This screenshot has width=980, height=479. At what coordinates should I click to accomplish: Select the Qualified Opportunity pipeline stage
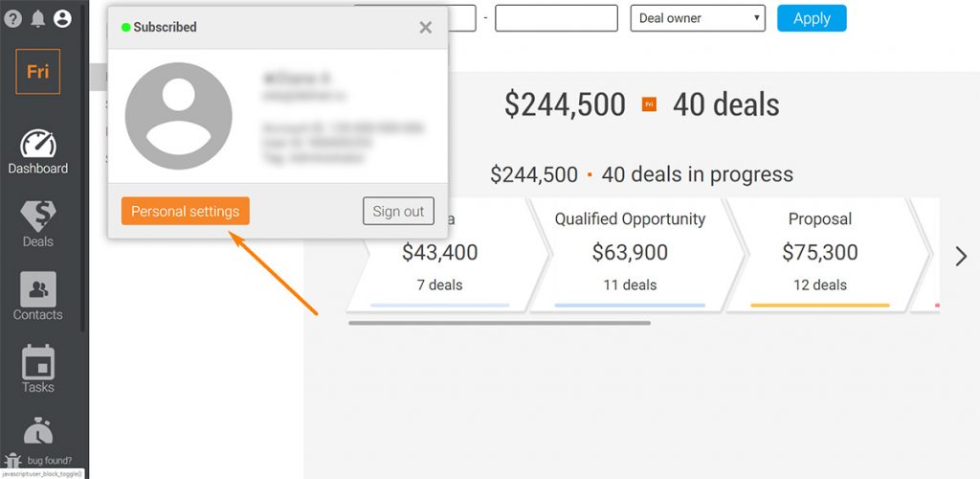[x=630, y=255]
